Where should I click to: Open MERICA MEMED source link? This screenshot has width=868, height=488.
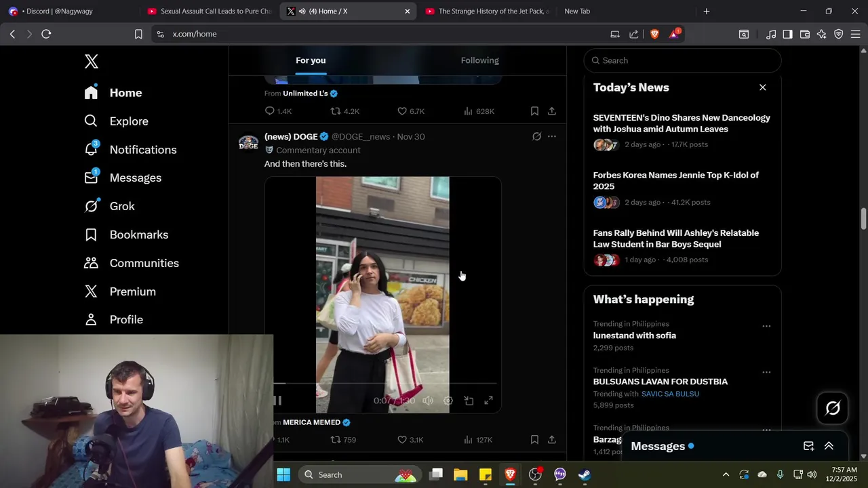pos(312,422)
